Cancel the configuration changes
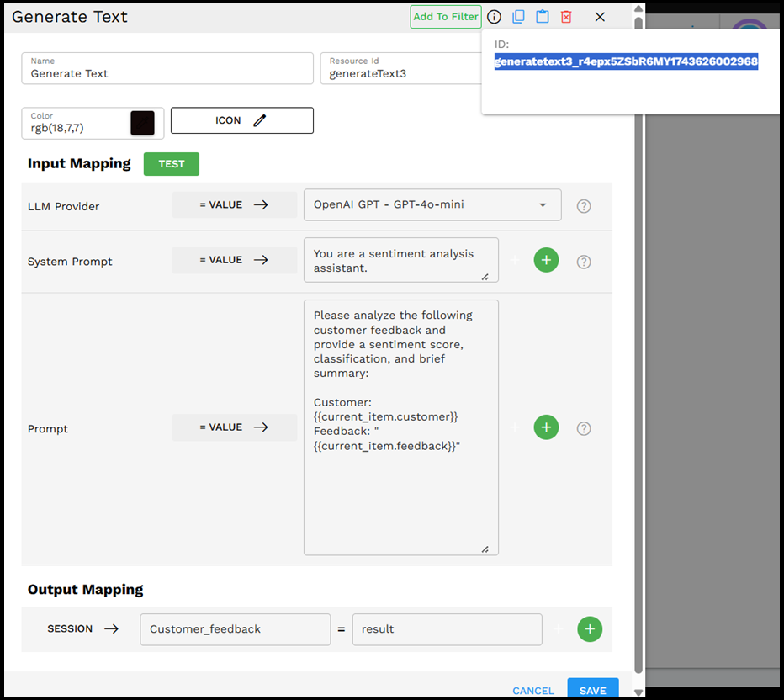This screenshot has height=700, width=784. coord(532,689)
